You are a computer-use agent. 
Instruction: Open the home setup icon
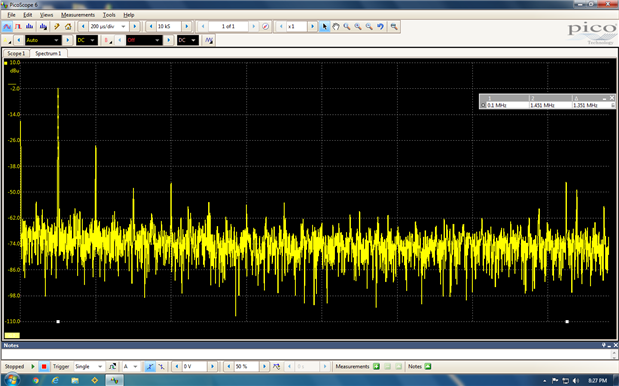68,26
